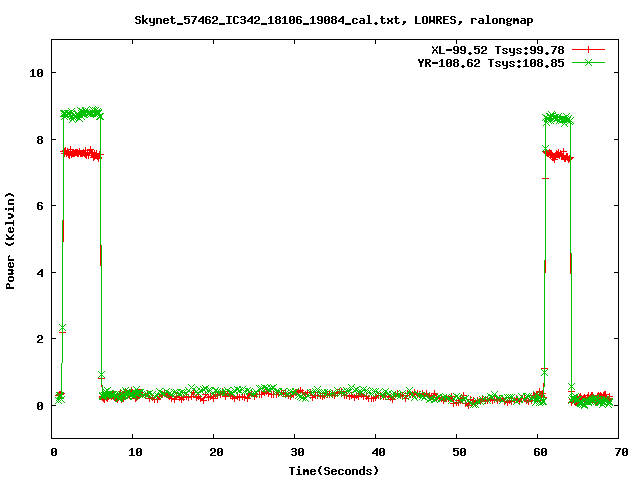Image resolution: width=640 pixels, height=480 pixels.
Task: Click the x-axis tick label 60
Action: click(x=540, y=452)
